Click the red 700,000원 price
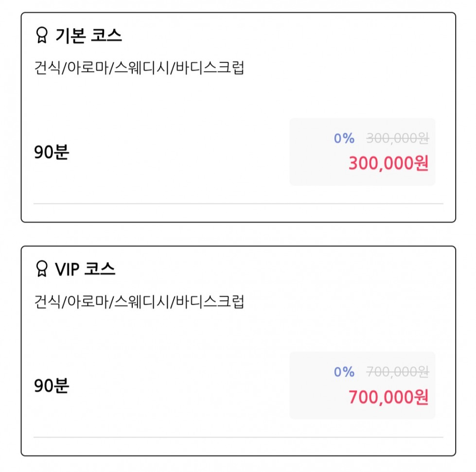Screen dimensions: 476x472 click(388, 397)
